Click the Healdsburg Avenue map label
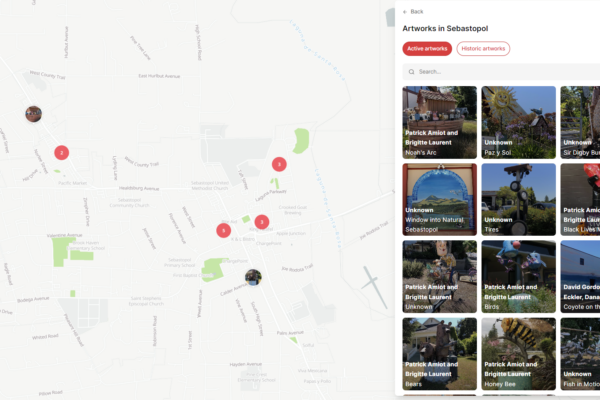The width and height of the screenshot is (600, 400). [x=139, y=188]
